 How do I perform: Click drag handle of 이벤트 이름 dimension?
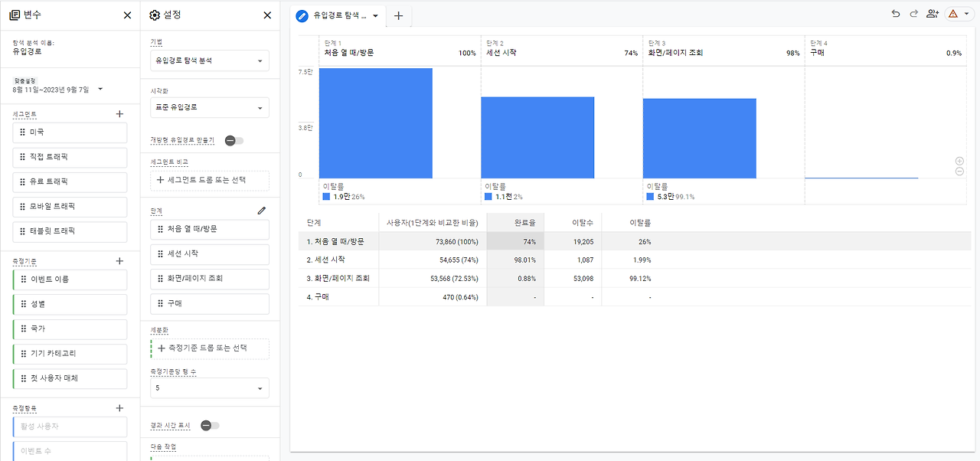tap(22, 280)
